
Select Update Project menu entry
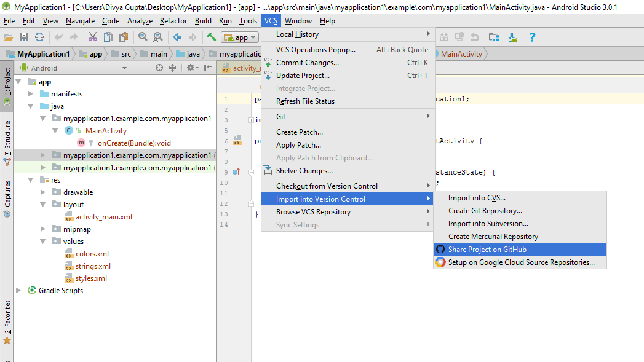[348, 76]
